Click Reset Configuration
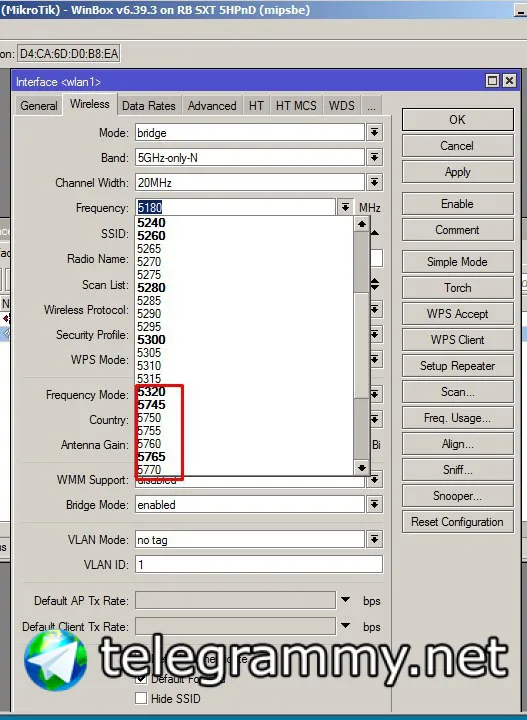This screenshot has height=720, width=527. pyautogui.click(x=458, y=522)
